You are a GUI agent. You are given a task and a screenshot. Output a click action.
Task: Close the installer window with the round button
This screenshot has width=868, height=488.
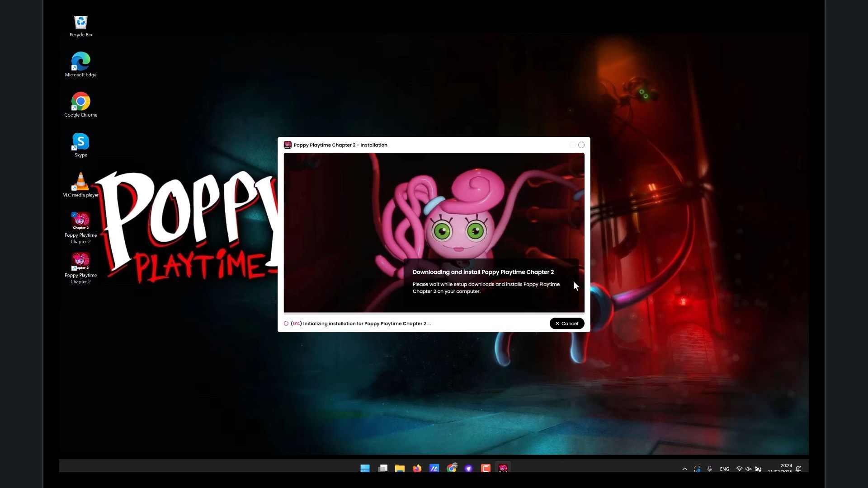(x=581, y=145)
